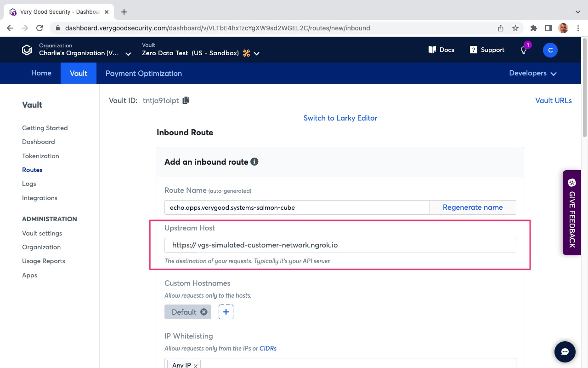Open Vault settings in sidebar
Screen dimensions: 588x368
click(x=42, y=233)
